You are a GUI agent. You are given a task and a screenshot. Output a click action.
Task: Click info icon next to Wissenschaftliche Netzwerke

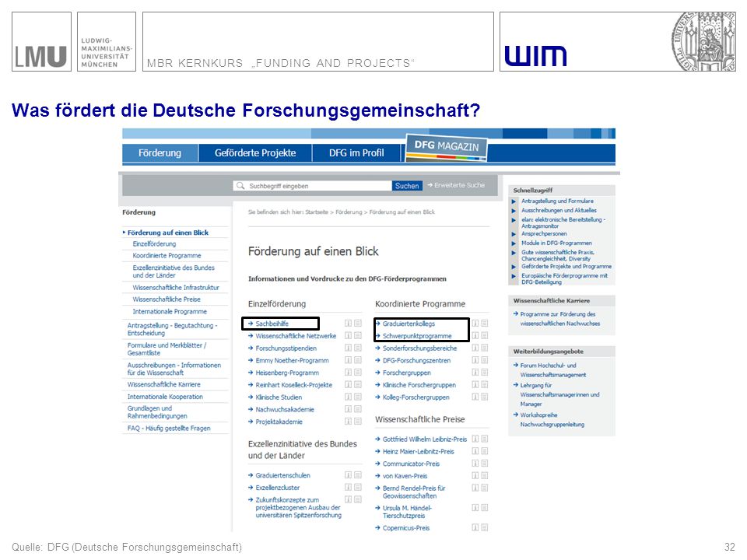[x=349, y=336]
